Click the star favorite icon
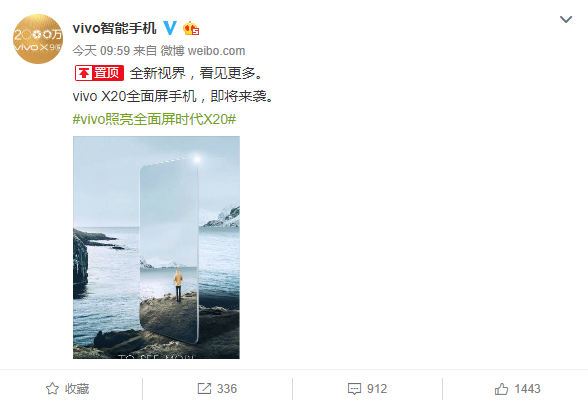The width and height of the screenshot is (588, 406). point(52,389)
